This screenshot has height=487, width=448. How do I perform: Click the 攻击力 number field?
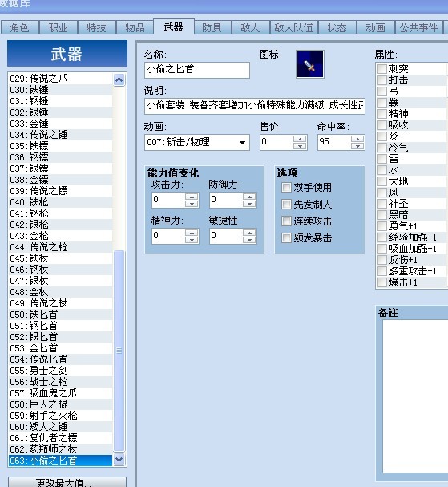(169, 200)
